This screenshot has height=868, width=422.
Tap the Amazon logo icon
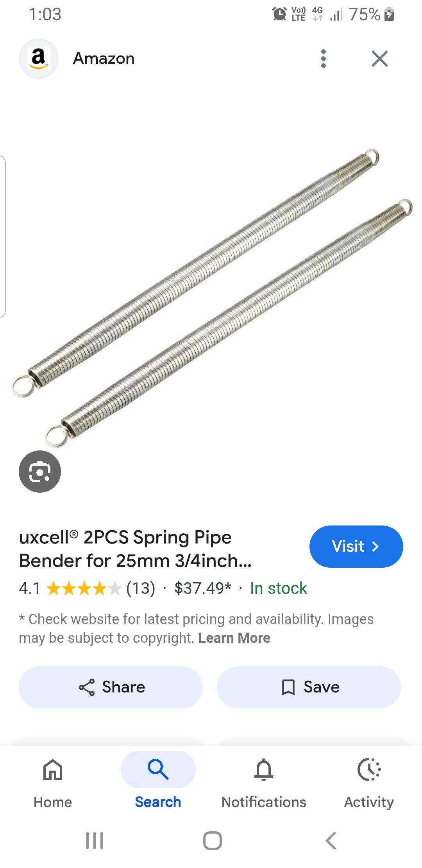[x=39, y=59]
